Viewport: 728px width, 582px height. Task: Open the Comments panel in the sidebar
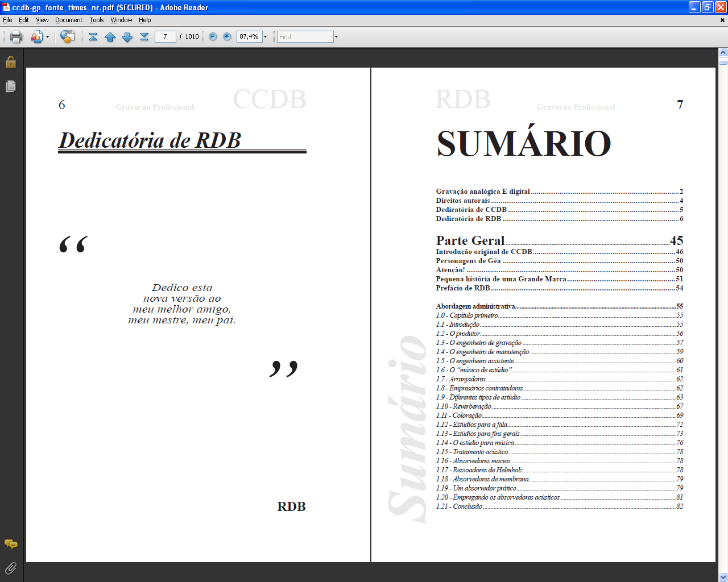pyautogui.click(x=10, y=544)
